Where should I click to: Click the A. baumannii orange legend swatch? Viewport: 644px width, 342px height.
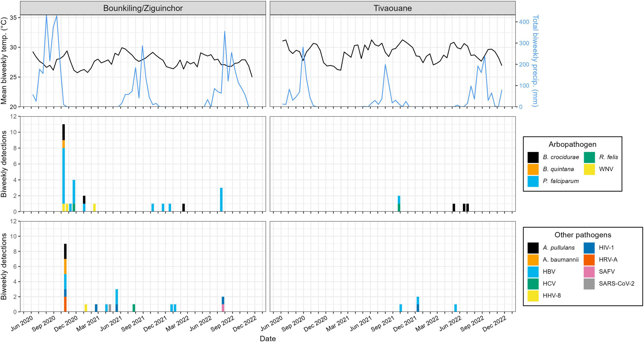click(x=533, y=260)
